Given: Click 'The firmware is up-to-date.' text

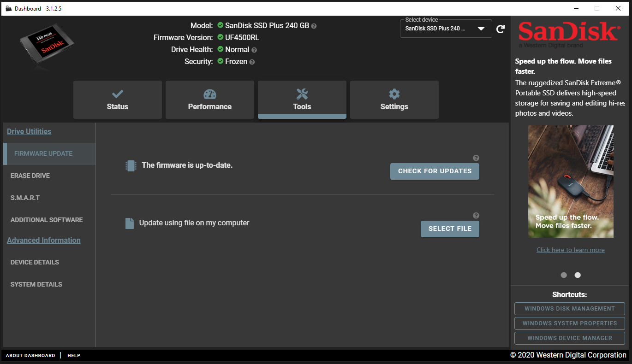Looking at the screenshot, I should [187, 165].
